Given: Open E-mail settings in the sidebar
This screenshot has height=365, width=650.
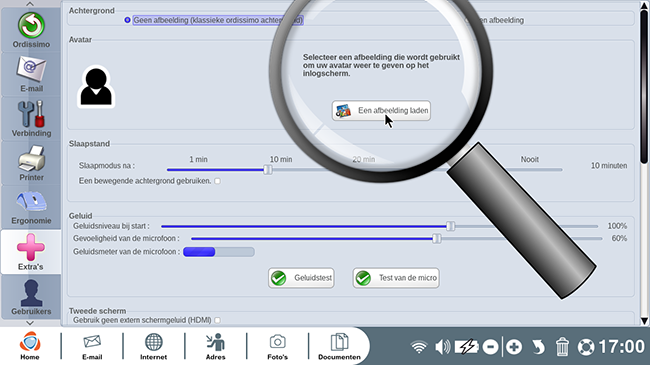Looking at the screenshot, I should [x=31, y=74].
